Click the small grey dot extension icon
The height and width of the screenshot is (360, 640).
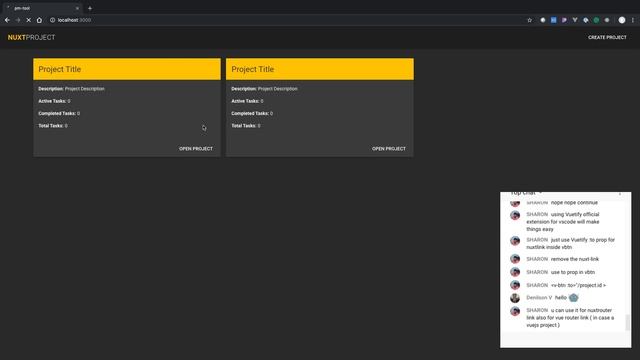pyautogui.click(x=607, y=20)
